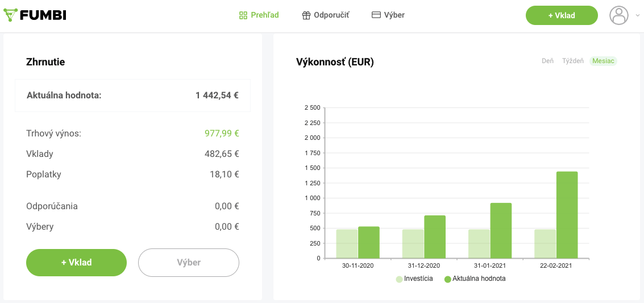The height and width of the screenshot is (303, 644).
Task: Open the Výber navigation tab
Action: 394,15
